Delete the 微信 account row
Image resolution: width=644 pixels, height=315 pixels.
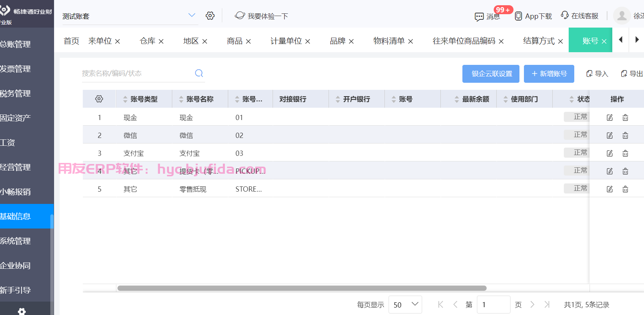(625, 135)
